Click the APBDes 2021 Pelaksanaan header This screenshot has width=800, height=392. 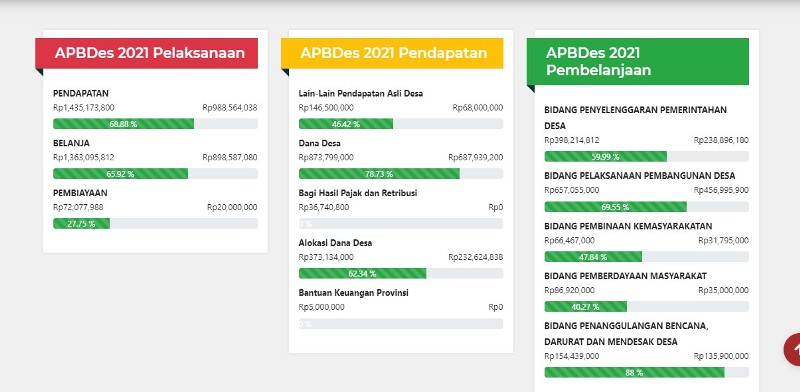pos(146,53)
